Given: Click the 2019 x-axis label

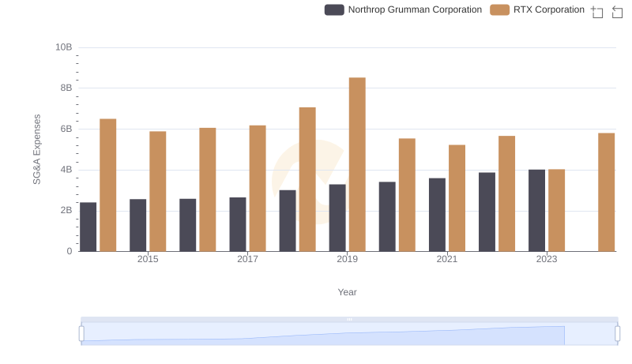Looking at the screenshot, I should pos(347,259).
